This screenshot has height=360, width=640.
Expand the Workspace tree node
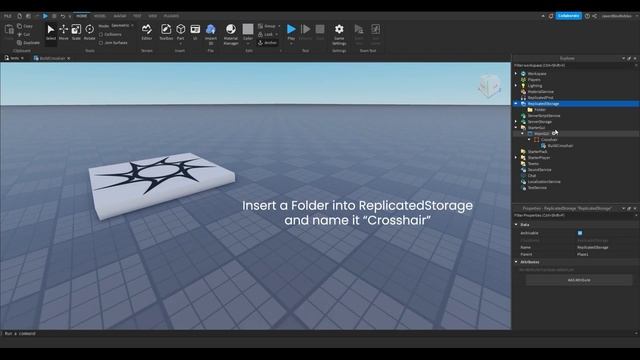[516, 73]
